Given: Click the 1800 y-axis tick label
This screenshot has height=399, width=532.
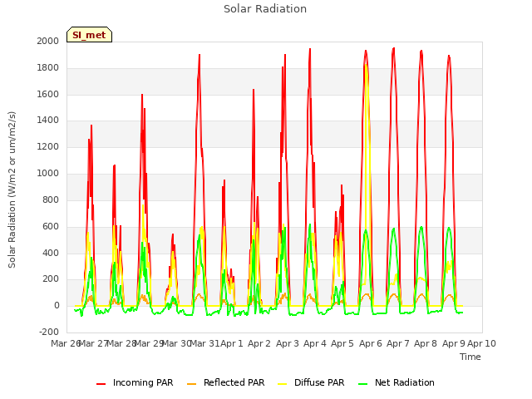Looking at the screenshot, I should point(48,67).
